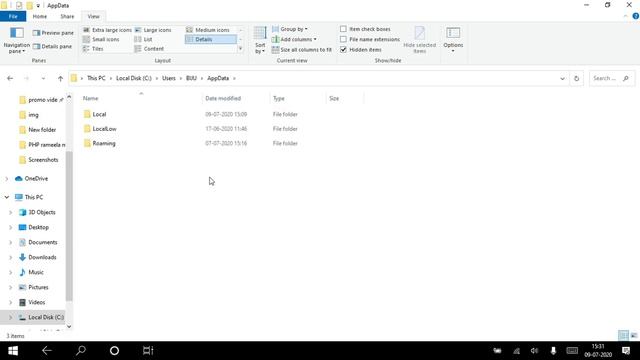Open the Group by dropdown

pyautogui.click(x=290, y=29)
